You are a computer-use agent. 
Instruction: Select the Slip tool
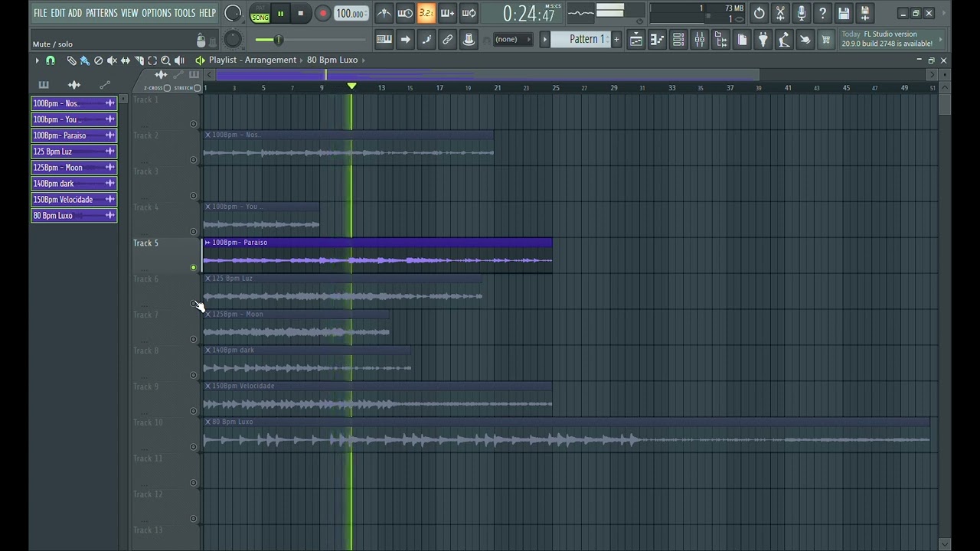point(126,60)
